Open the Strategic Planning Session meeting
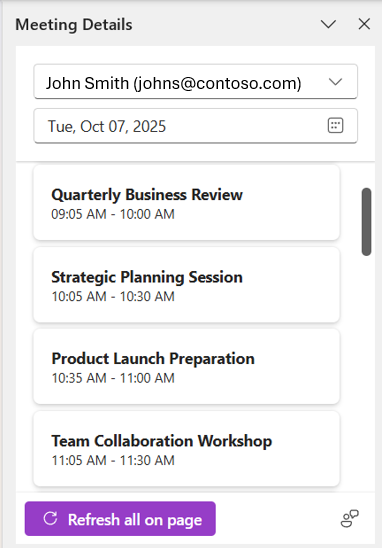This screenshot has height=548, width=384. (186, 285)
